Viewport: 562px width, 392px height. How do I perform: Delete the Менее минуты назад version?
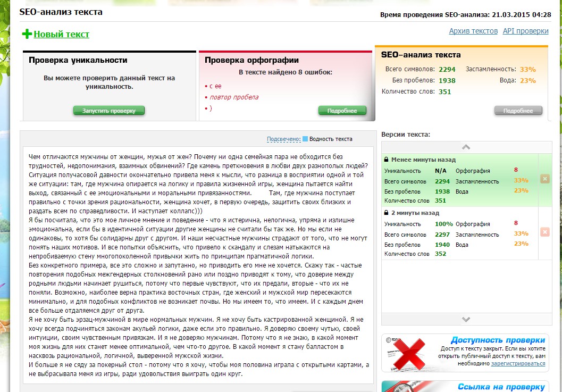(x=545, y=179)
